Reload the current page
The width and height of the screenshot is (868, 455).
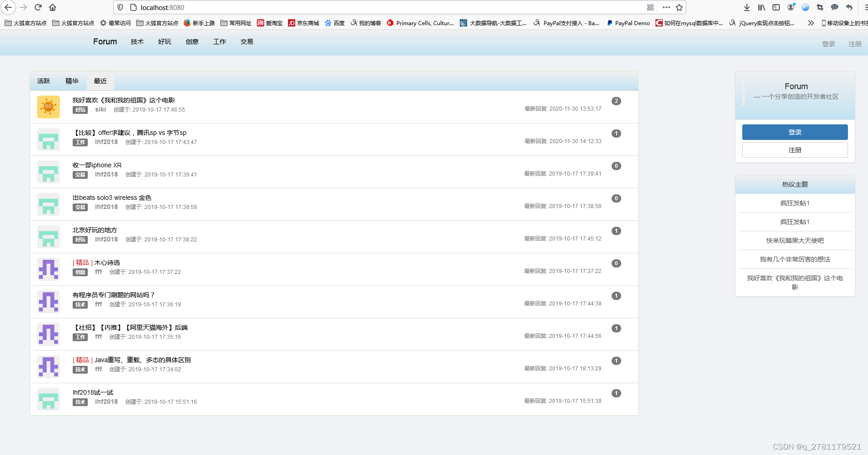click(38, 7)
